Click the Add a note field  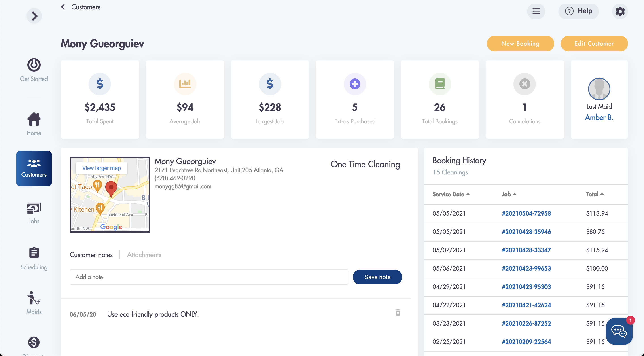pos(209,277)
